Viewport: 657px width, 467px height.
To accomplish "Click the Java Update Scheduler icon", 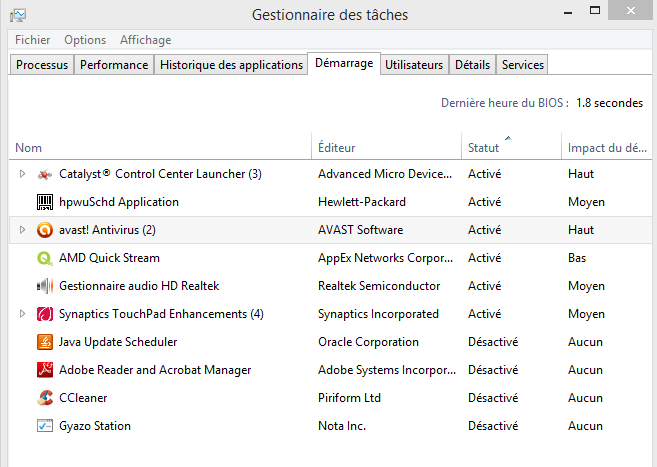I will point(44,342).
